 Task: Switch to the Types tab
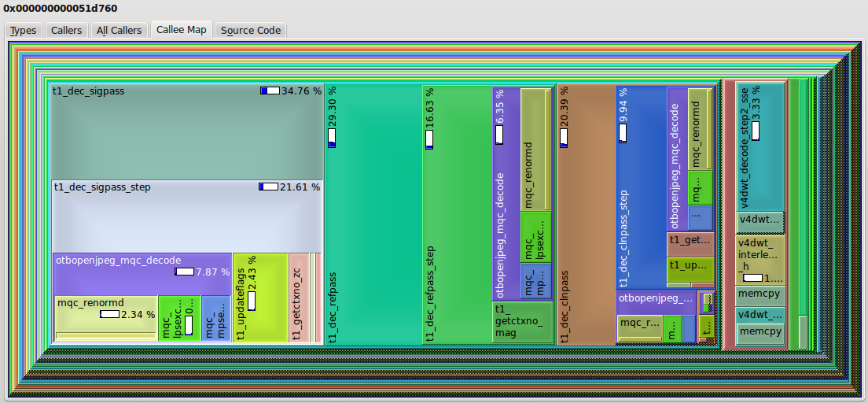23,30
